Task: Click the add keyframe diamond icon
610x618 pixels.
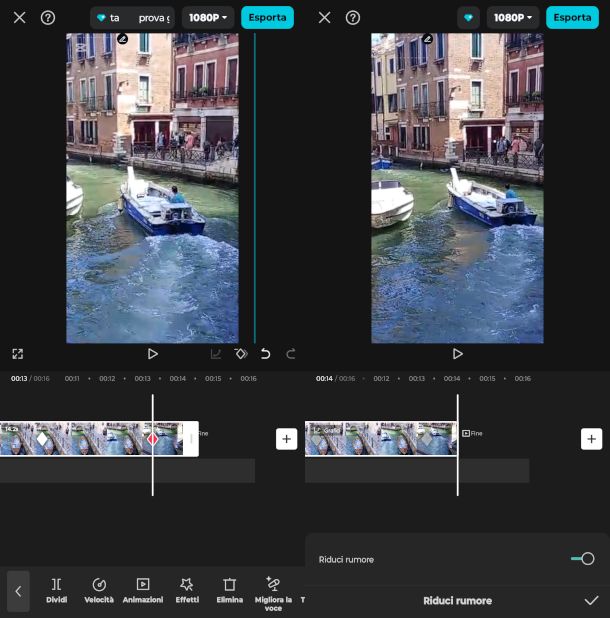Action: pos(241,354)
